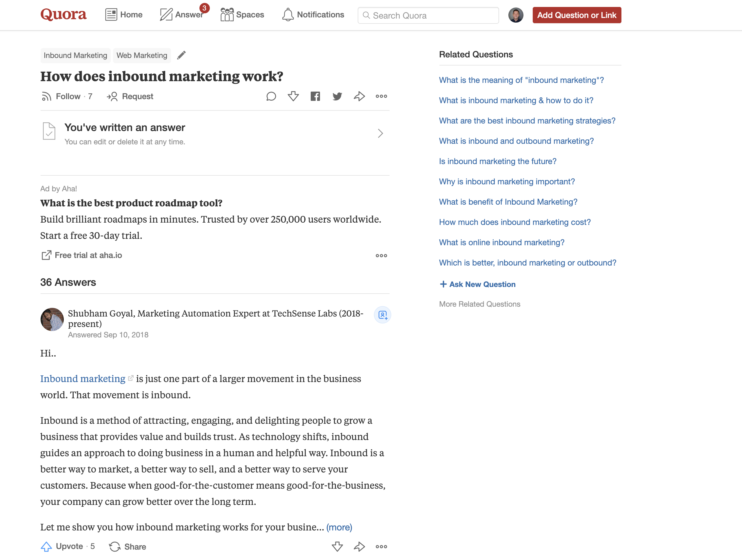Click Add Question or Link button
Viewport: 742px width, 560px height.
pyautogui.click(x=576, y=15)
